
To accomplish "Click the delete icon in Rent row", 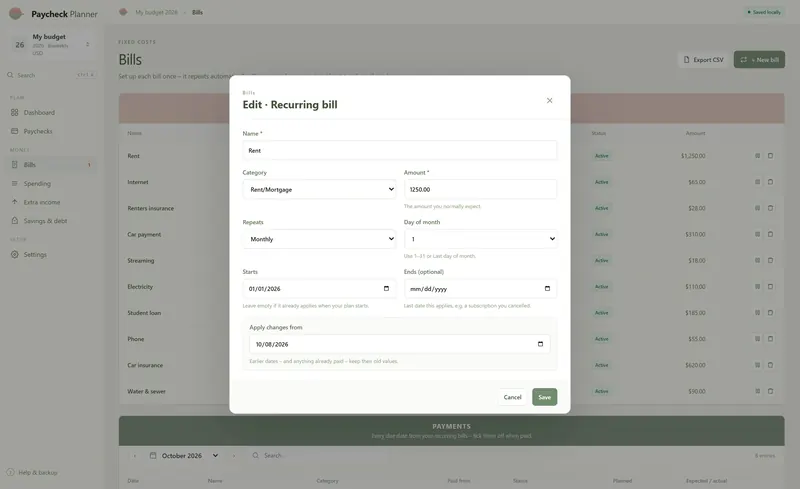I will click(770, 156).
